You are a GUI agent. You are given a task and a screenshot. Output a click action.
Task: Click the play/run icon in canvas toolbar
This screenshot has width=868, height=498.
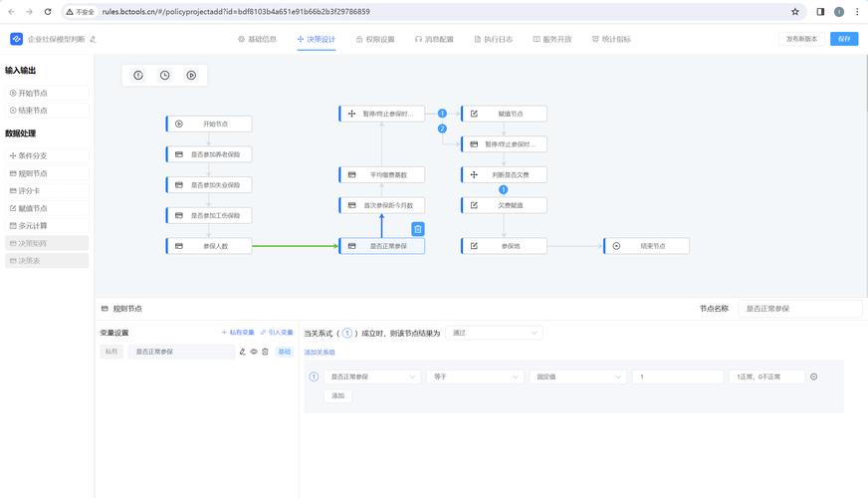[x=191, y=75]
